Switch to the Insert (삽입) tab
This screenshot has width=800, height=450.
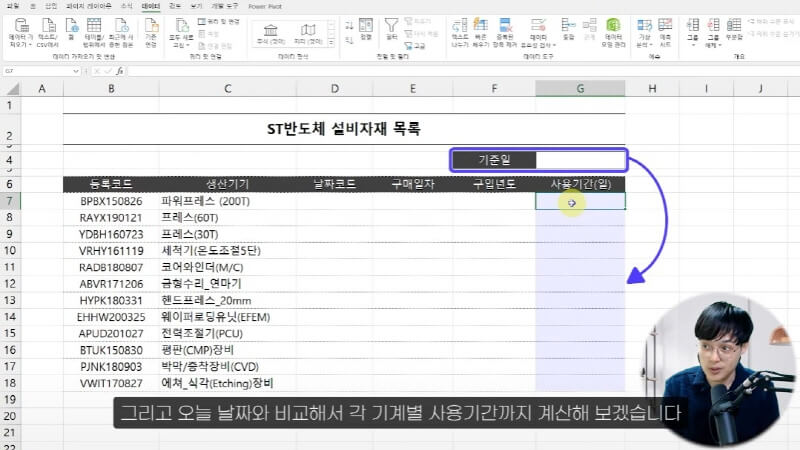click(51, 6)
